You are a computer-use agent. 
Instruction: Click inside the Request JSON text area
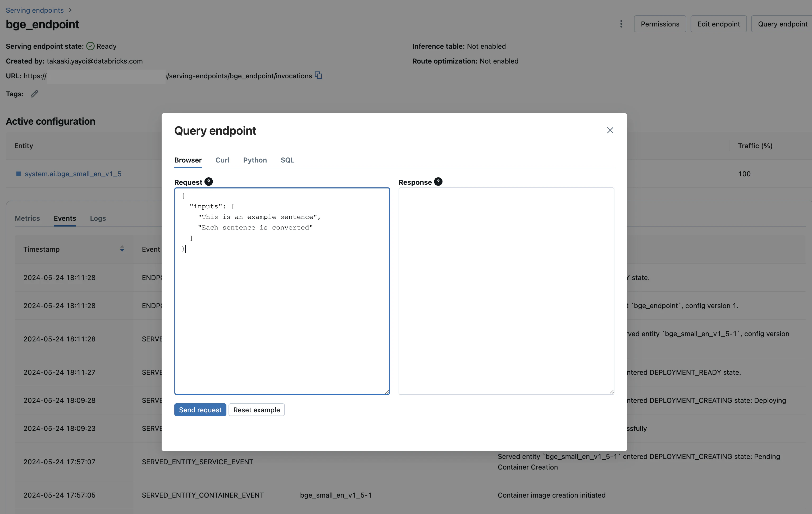point(282,291)
